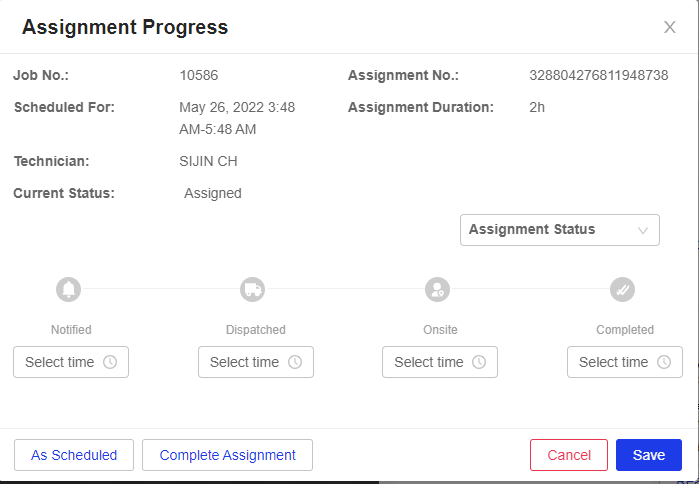Select time for Dispatched step
699x484 pixels.
click(256, 362)
